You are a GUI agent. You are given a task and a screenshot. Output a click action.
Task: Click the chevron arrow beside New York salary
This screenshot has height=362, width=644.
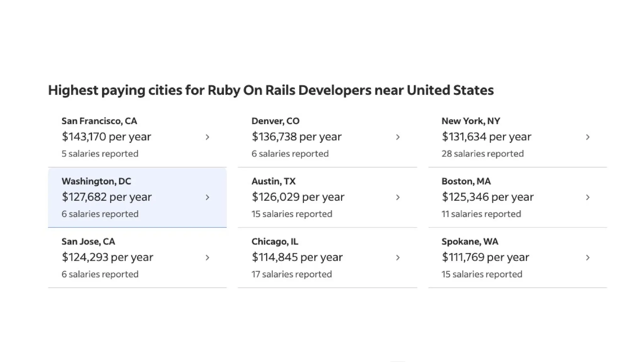point(588,137)
